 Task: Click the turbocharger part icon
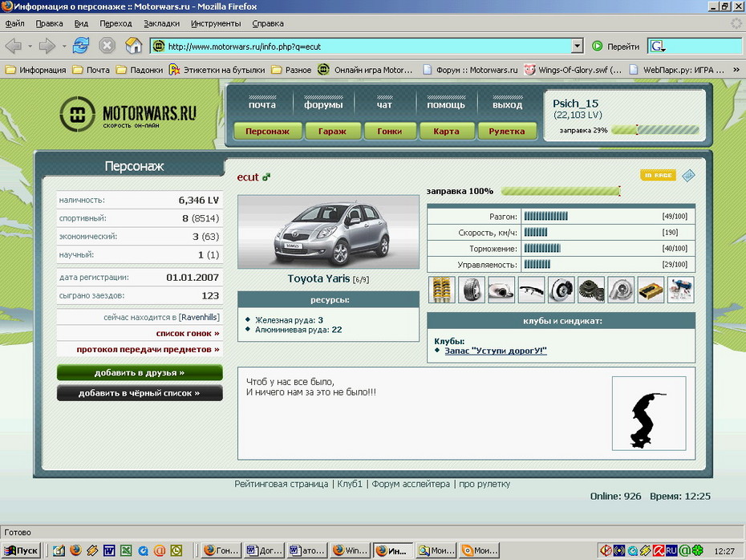coord(621,290)
